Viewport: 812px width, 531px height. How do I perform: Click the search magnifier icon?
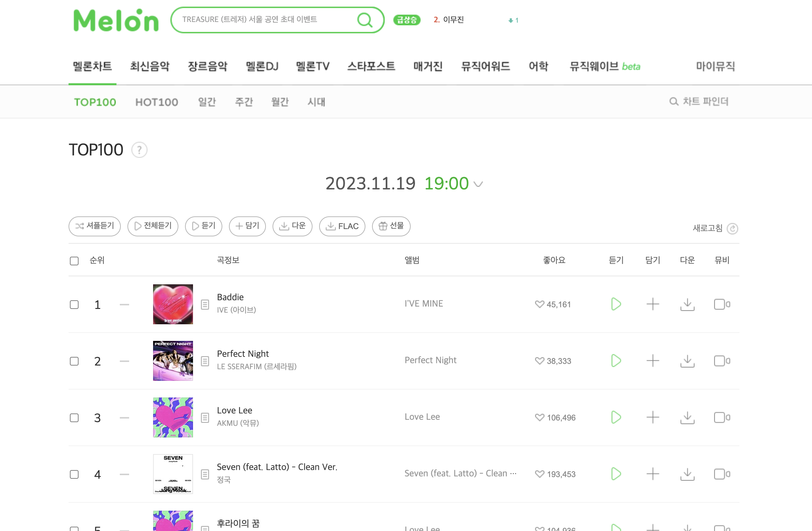(x=365, y=20)
